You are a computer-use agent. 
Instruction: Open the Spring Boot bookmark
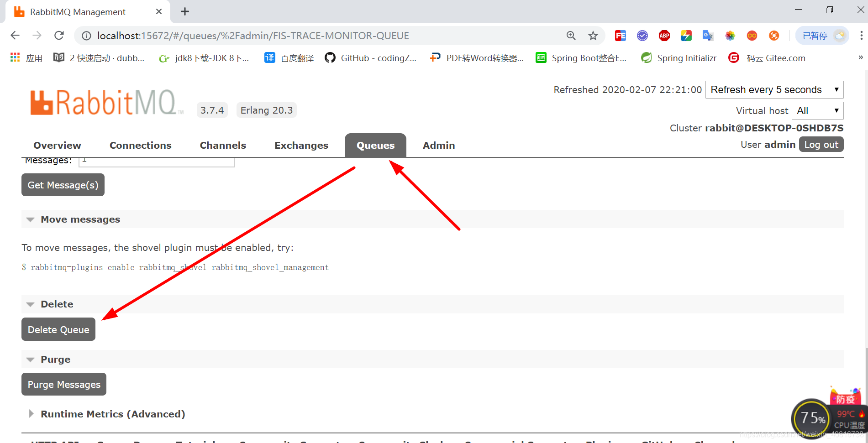coord(581,58)
